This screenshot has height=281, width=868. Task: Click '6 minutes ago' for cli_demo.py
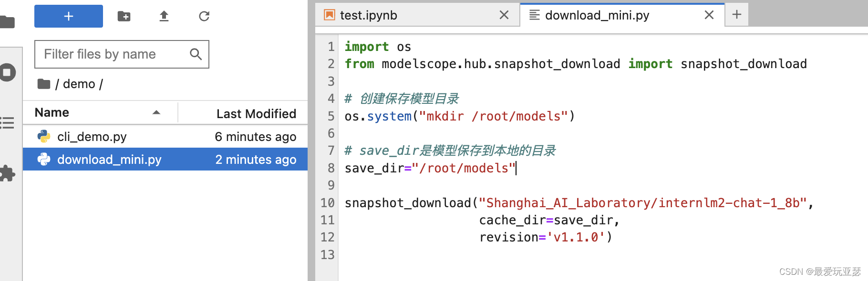[256, 137]
